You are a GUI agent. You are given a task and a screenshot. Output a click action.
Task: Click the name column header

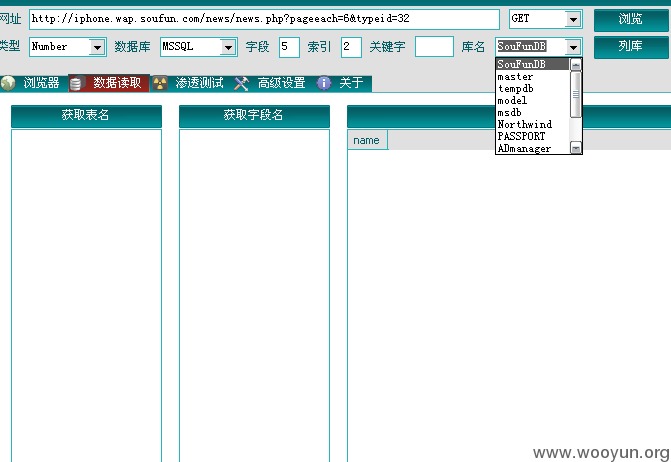(x=368, y=140)
